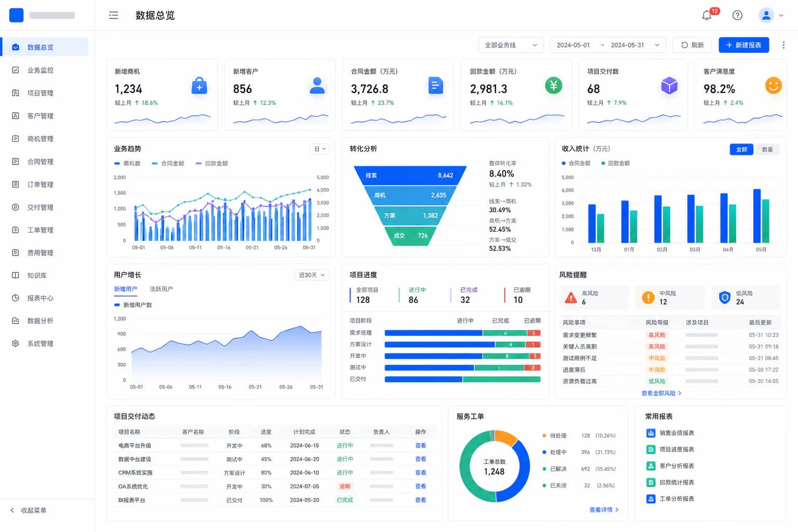This screenshot has height=532, width=798.
Task: Click the 新增商机 briefcase icon
Action: (199, 86)
